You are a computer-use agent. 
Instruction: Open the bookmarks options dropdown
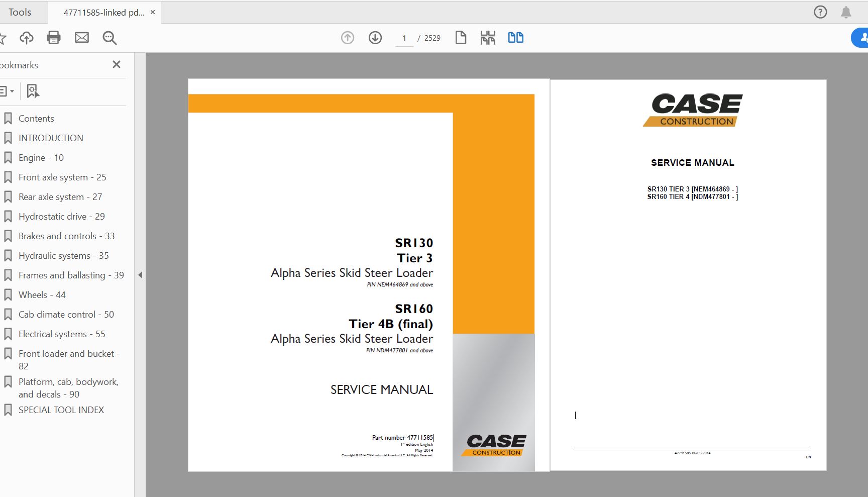(7, 91)
